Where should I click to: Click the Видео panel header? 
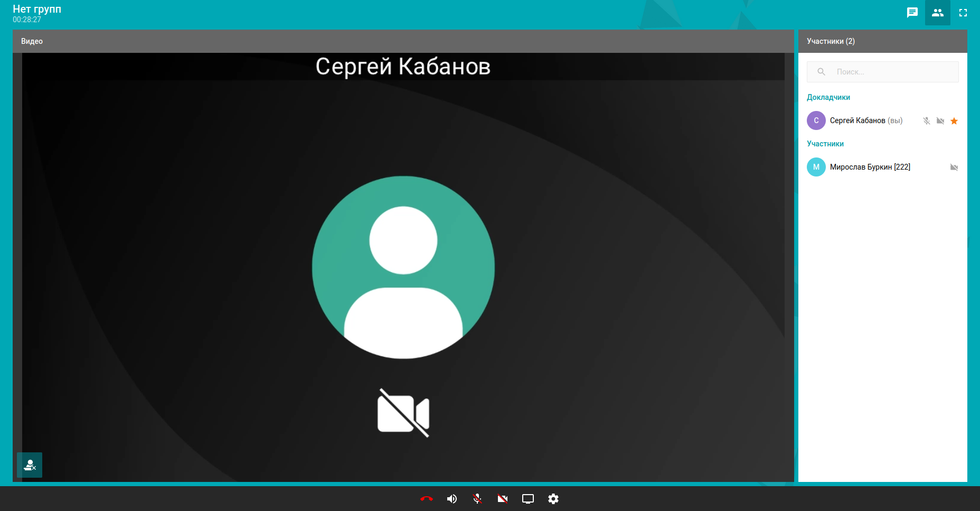click(32, 41)
